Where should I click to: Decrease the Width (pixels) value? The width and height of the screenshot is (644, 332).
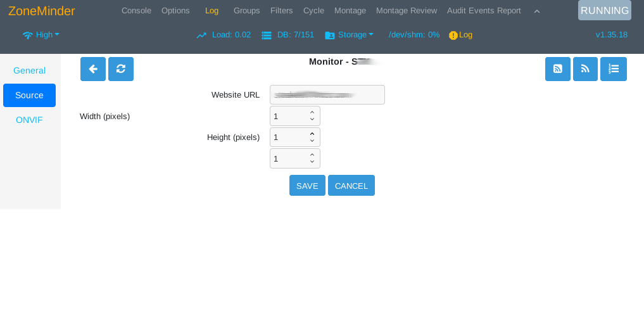point(312,119)
